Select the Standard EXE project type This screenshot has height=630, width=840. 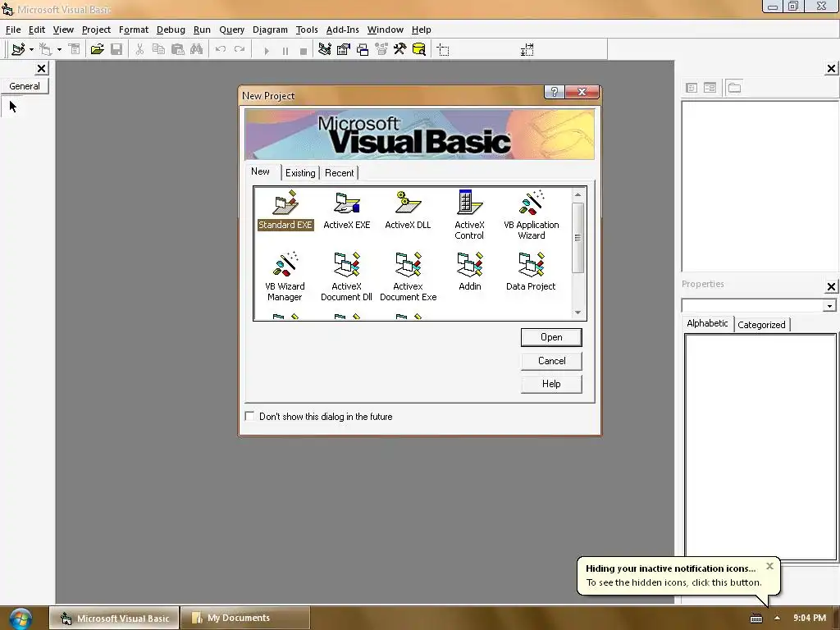coord(285,210)
